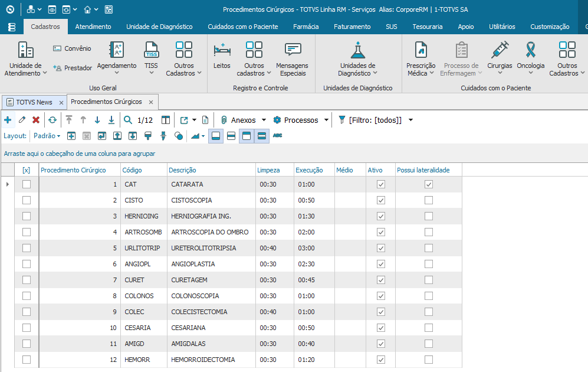Jump to the last record arrow

[111, 120]
